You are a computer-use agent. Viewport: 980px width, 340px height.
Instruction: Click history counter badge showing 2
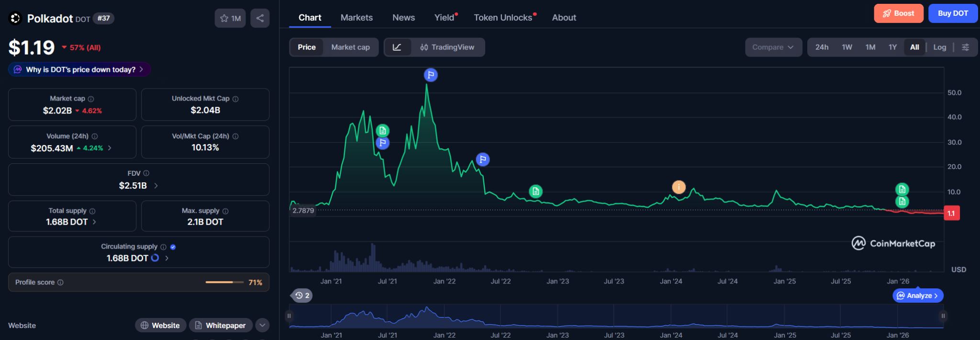pyautogui.click(x=302, y=295)
